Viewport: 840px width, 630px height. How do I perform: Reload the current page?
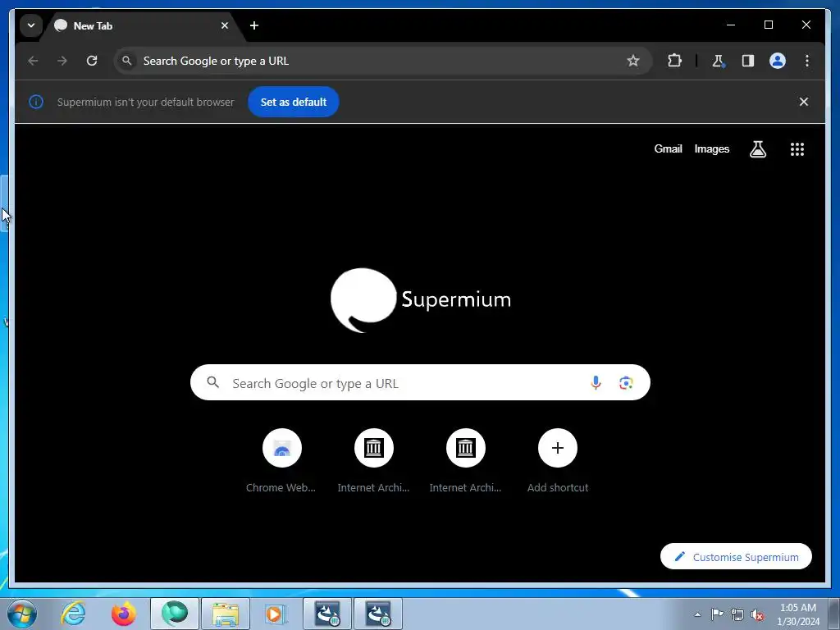pyautogui.click(x=92, y=61)
